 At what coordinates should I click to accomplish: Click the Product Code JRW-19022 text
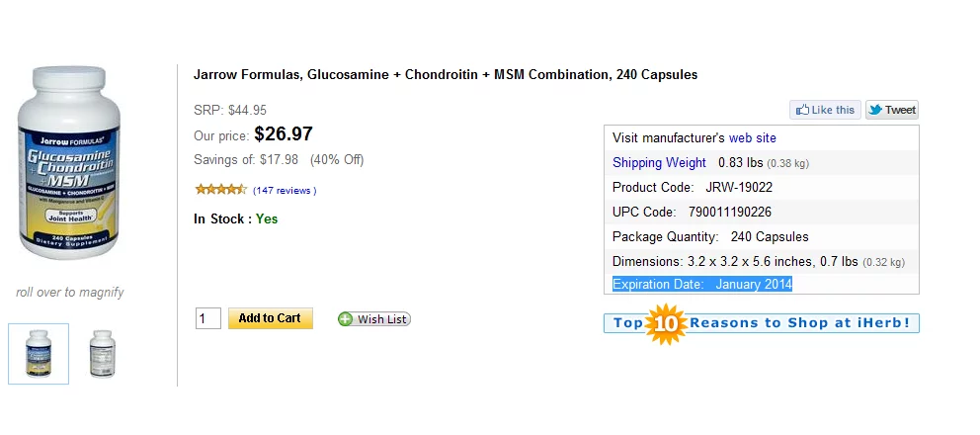(x=738, y=187)
